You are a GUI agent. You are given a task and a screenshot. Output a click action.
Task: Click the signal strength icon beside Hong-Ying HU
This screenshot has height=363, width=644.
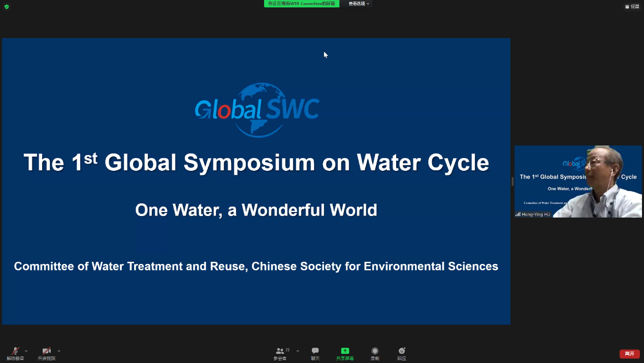[518, 215]
